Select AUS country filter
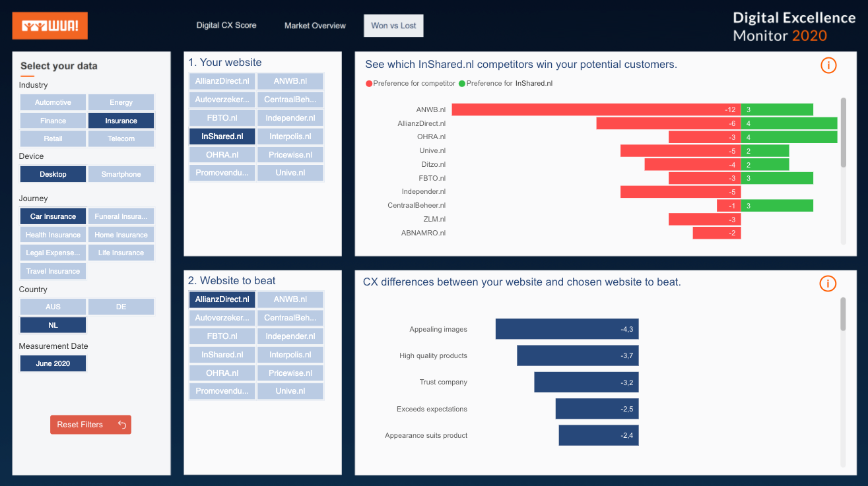Screen dimensions: 868x486 53,307
